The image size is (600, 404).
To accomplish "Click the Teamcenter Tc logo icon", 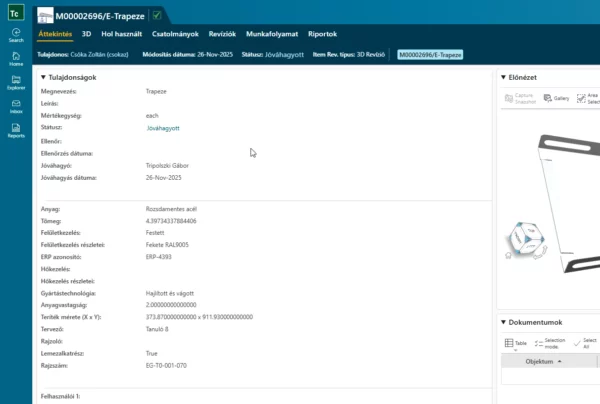I will (x=16, y=13).
